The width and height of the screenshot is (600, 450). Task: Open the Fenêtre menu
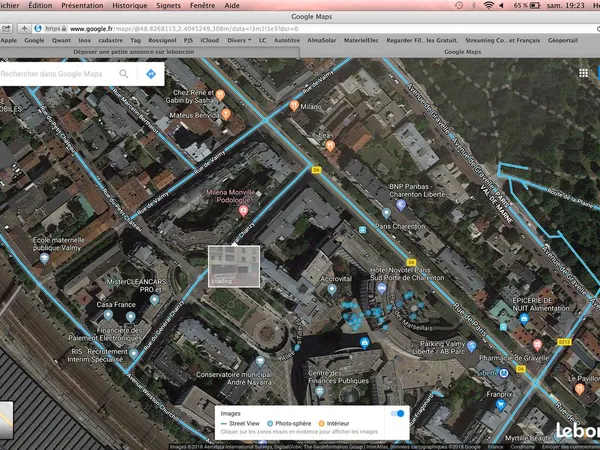tap(202, 5)
